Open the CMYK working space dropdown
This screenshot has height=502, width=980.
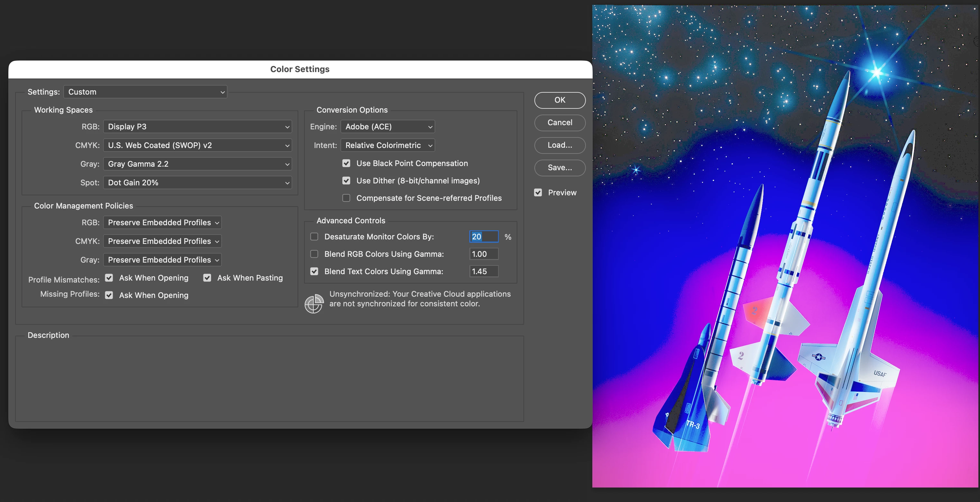coord(198,145)
